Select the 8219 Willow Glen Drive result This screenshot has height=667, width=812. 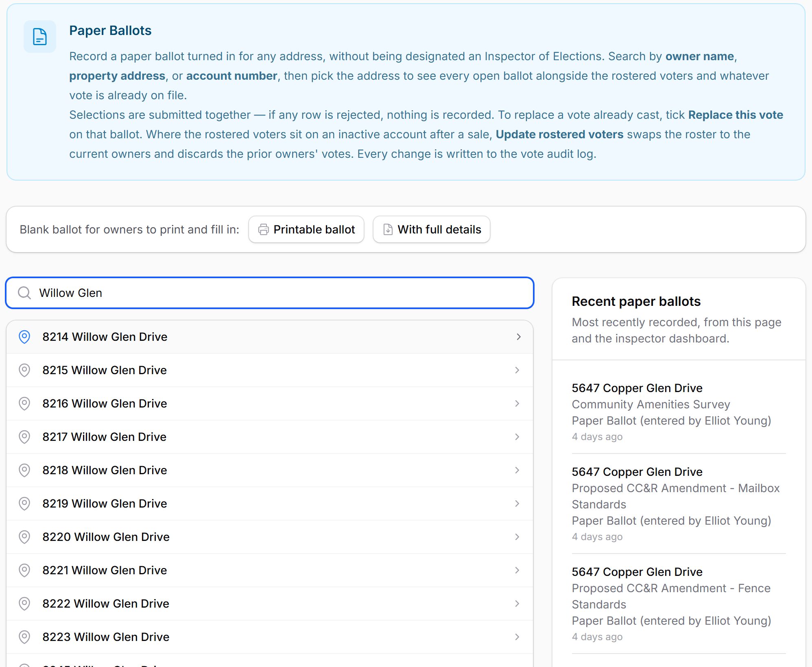coord(270,504)
